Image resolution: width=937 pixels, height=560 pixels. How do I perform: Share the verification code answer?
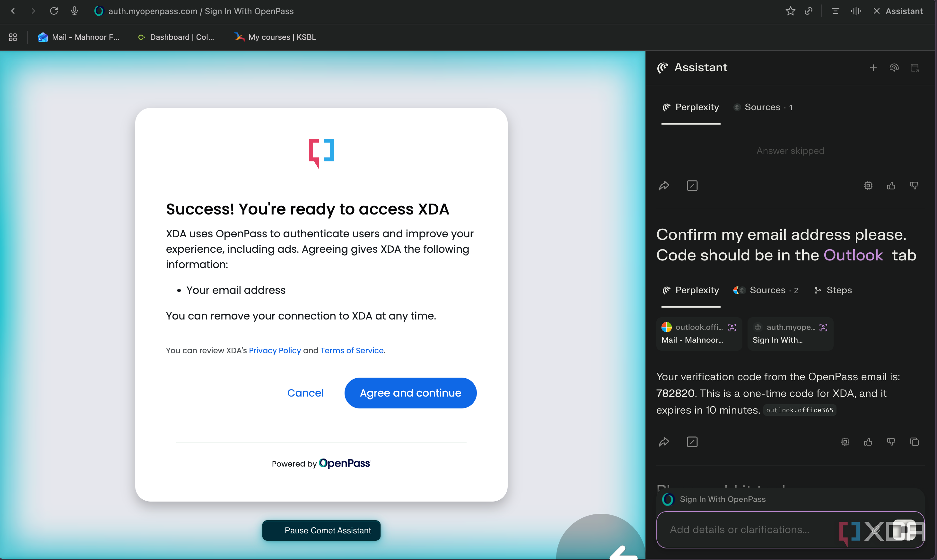click(x=664, y=442)
